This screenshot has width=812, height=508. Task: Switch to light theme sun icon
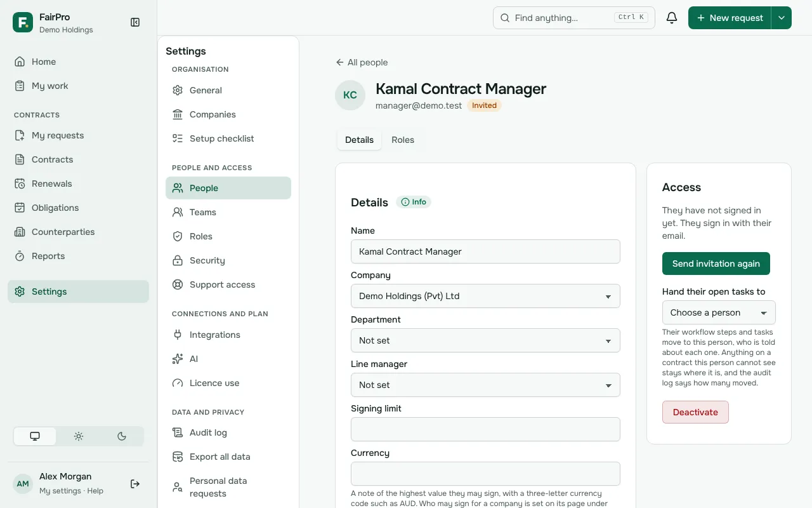(79, 436)
